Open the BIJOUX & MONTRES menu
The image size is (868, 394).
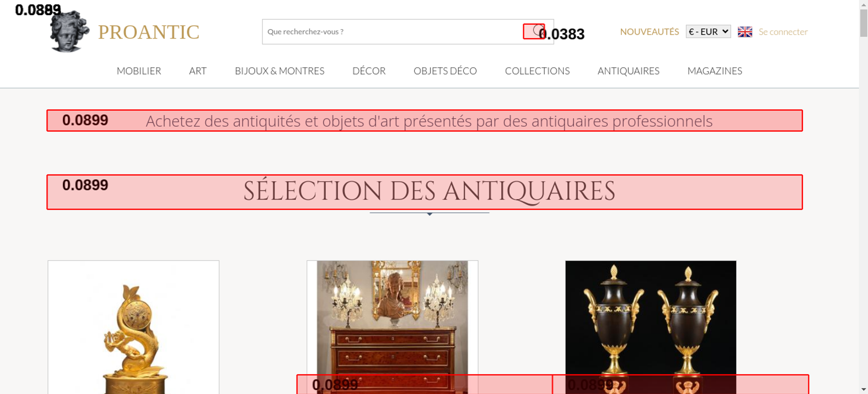coord(279,71)
